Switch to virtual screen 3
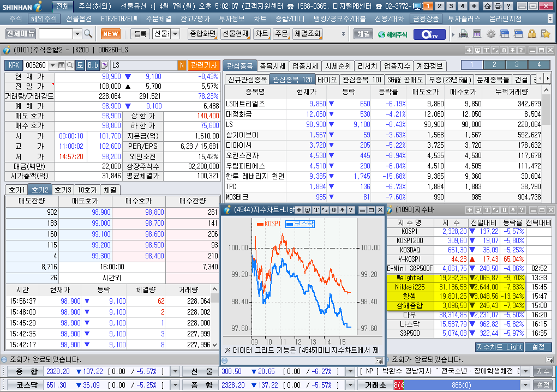The height and width of the screenshot is (392, 557). point(451,6)
